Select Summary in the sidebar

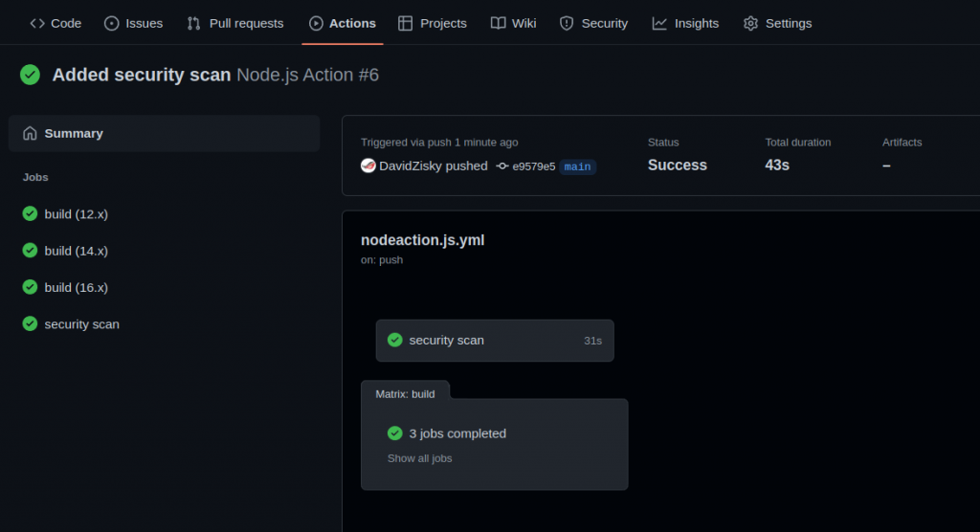74,134
